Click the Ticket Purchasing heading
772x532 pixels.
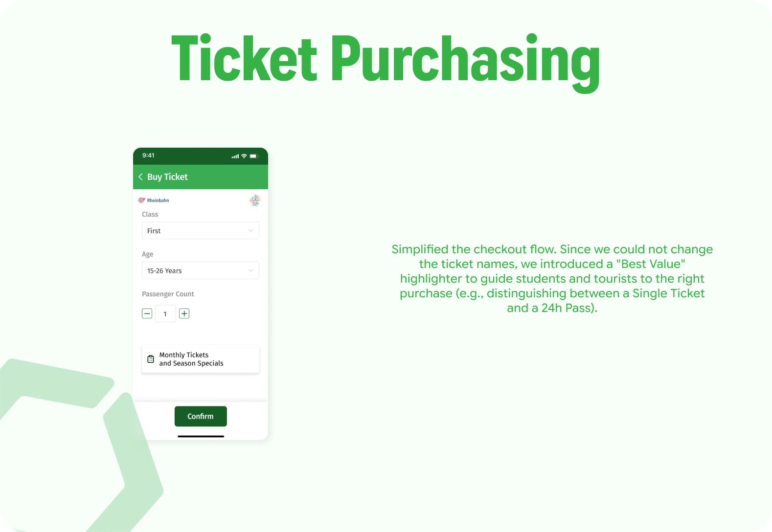pos(386,59)
